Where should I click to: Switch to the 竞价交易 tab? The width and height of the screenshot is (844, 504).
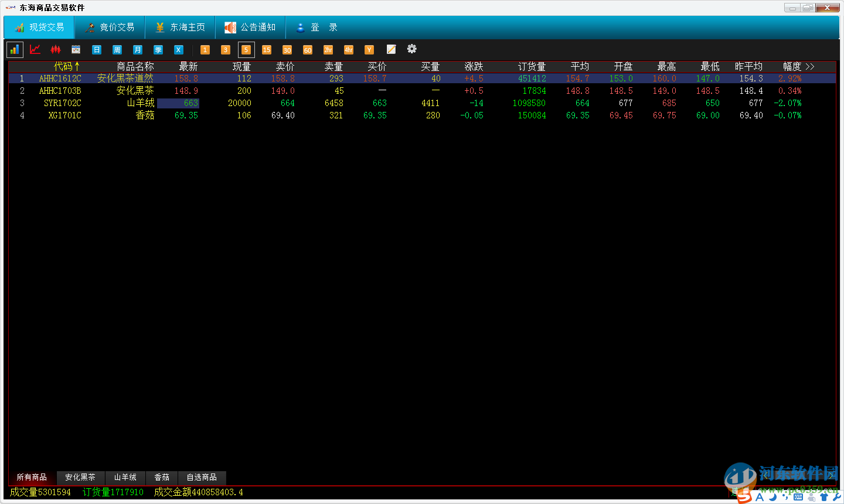[x=110, y=28]
